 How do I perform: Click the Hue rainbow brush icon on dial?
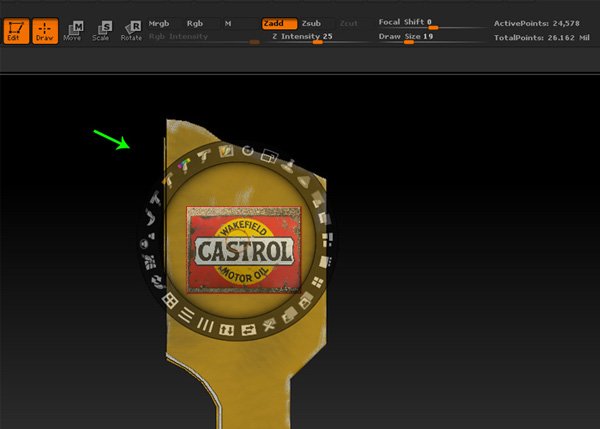pos(184,165)
